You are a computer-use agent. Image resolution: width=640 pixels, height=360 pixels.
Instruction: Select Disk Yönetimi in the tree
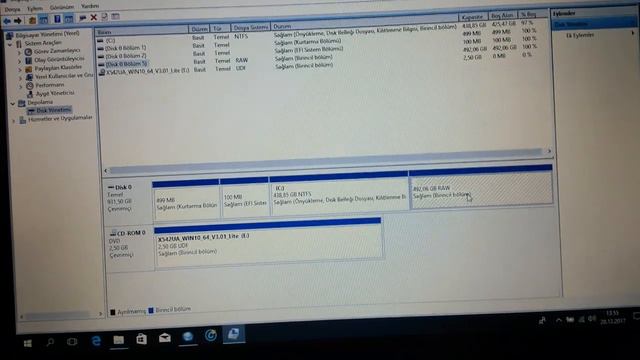pos(53,110)
